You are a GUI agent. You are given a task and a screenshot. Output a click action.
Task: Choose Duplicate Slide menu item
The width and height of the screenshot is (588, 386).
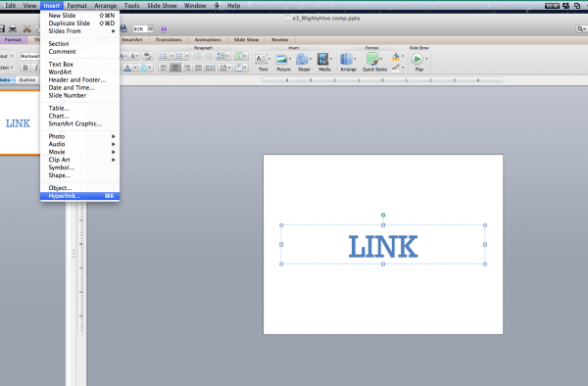click(80, 24)
